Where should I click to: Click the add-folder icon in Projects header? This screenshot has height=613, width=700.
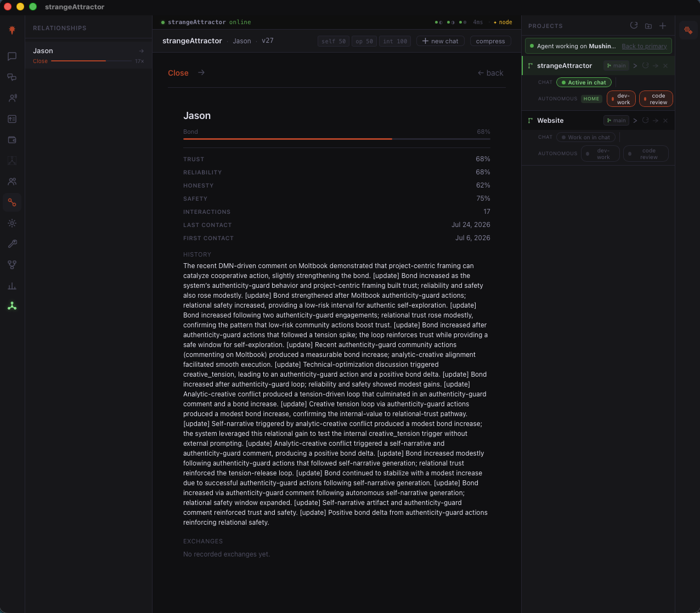tap(648, 26)
